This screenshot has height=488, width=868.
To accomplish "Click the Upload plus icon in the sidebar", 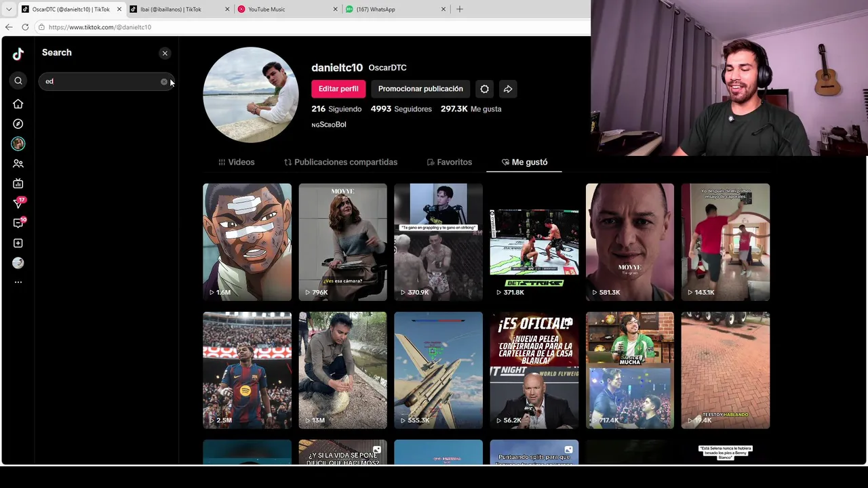I will tap(18, 243).
